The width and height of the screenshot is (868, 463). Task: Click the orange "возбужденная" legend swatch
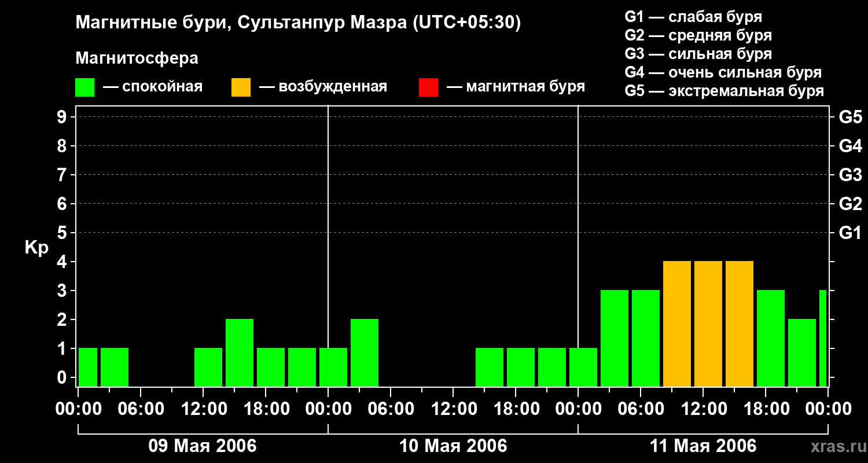tap(241, 87)
